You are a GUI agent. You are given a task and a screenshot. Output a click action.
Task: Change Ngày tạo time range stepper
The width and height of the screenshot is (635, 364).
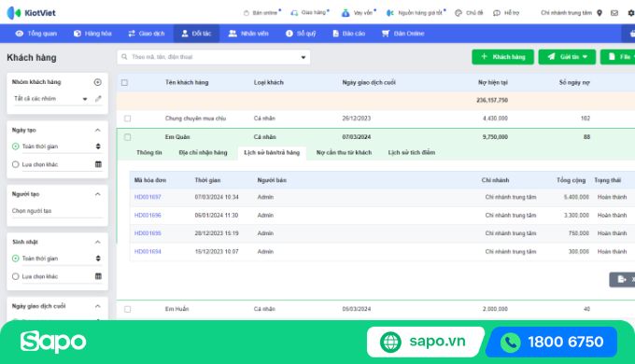click(98, 147)
